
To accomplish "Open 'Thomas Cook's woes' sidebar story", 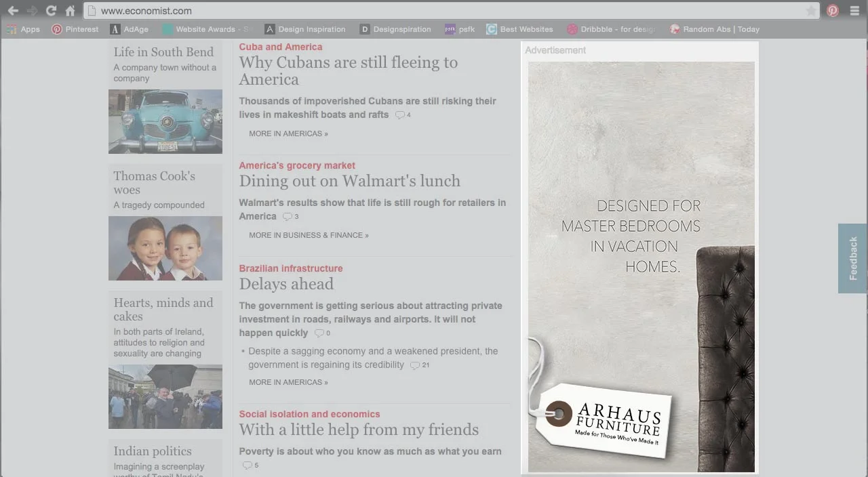I will 155,183.
